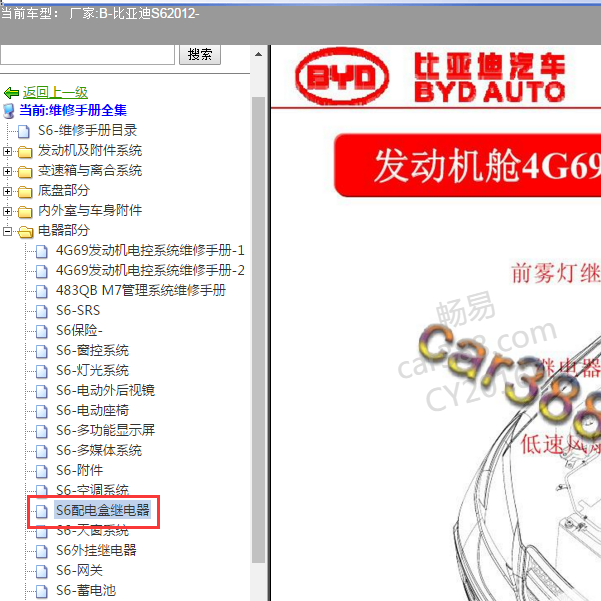Select 发动机及附件系统 tree label

[90, 150]
